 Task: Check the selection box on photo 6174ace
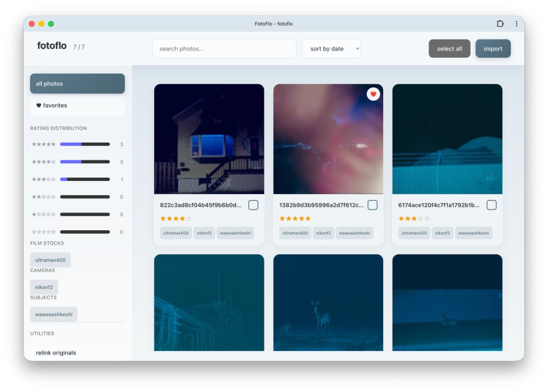click(492, 204)
